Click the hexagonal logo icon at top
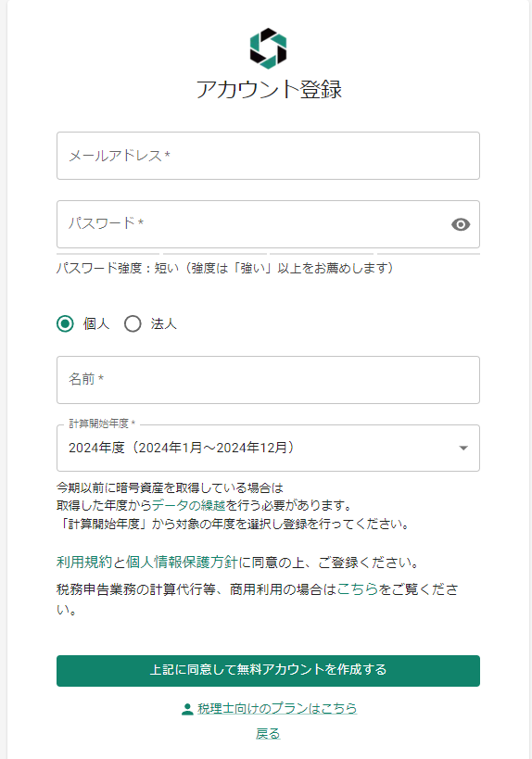The height and width of the screenshot is (759, 532). tap(268, 48)
